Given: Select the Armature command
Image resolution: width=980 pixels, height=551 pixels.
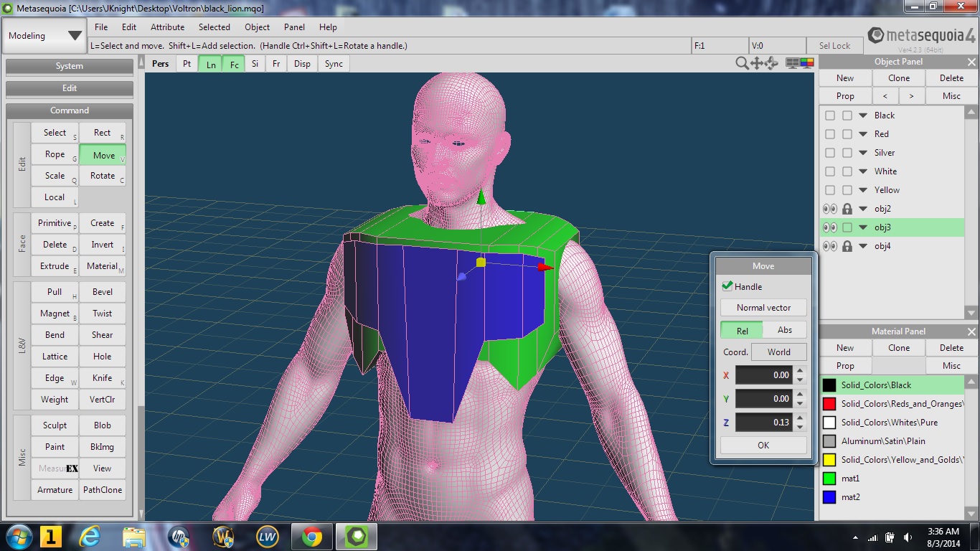Looking at the screenshot, I should click(x=55, y=490).
